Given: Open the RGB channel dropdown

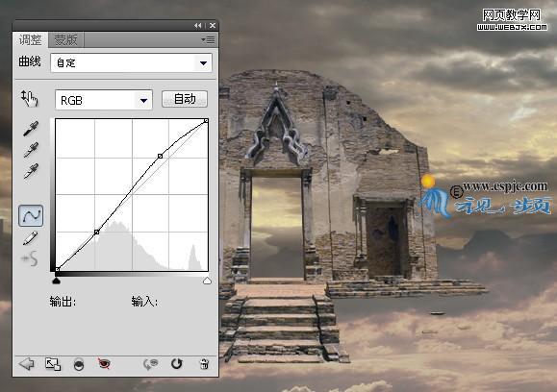Looking at the screenshot, I should point(104,100).
